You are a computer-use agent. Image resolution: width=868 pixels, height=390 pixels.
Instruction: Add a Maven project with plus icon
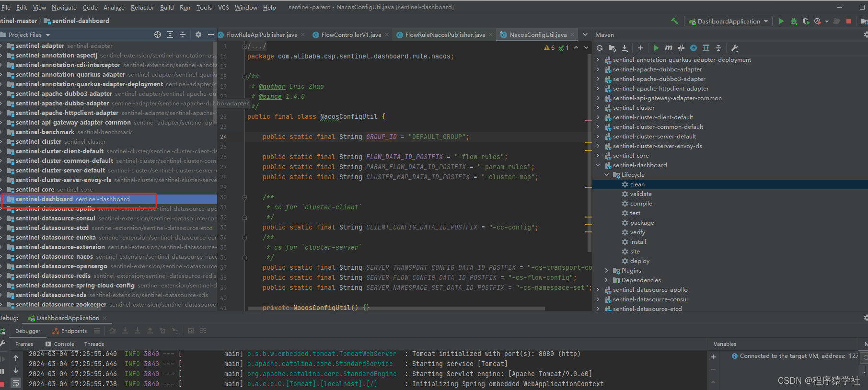coord(640,48)
